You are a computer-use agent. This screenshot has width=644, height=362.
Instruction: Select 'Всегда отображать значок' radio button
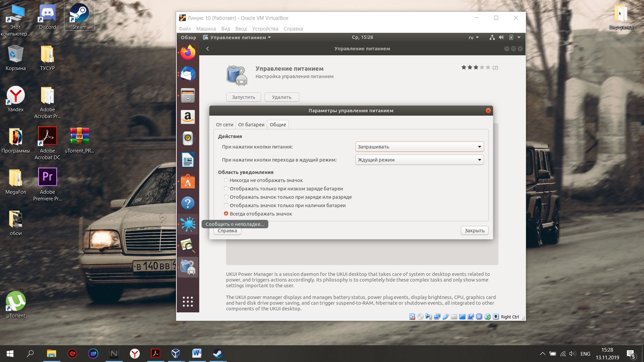coord(226,214)
